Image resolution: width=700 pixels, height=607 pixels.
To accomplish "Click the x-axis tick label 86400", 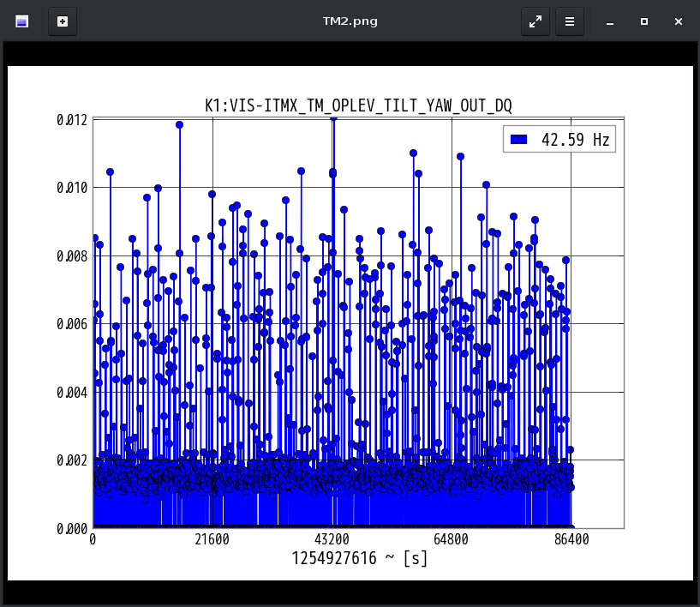I will [x=571, y=539].
